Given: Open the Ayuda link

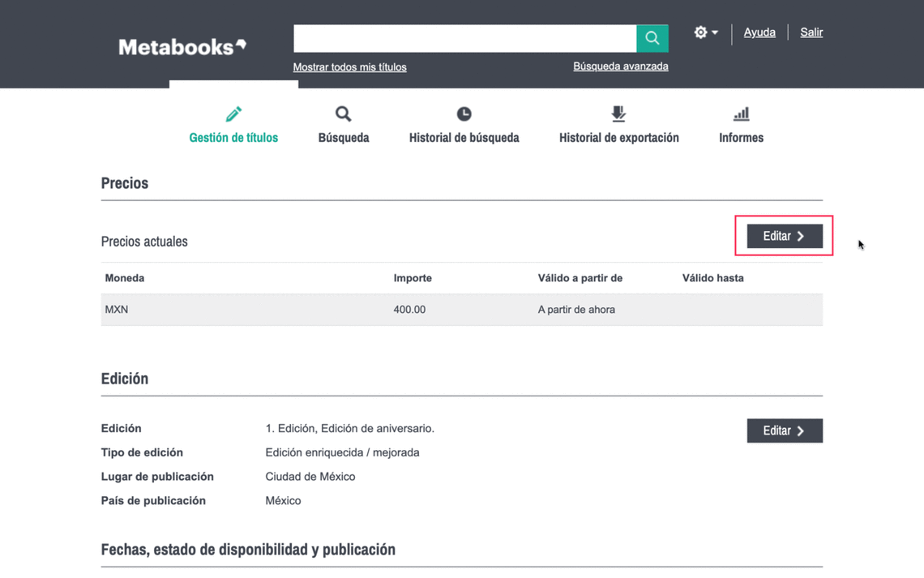Looking at the screenshot, I should (759, 32).
